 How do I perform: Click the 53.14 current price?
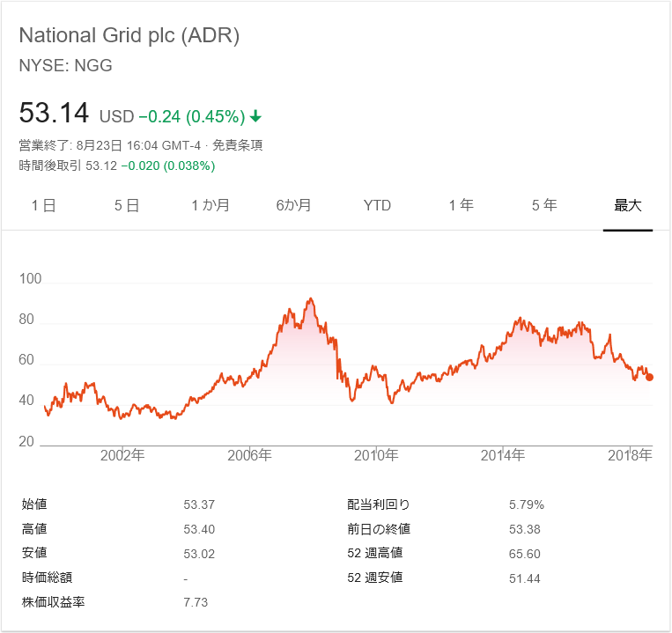(x=54, y=113)
